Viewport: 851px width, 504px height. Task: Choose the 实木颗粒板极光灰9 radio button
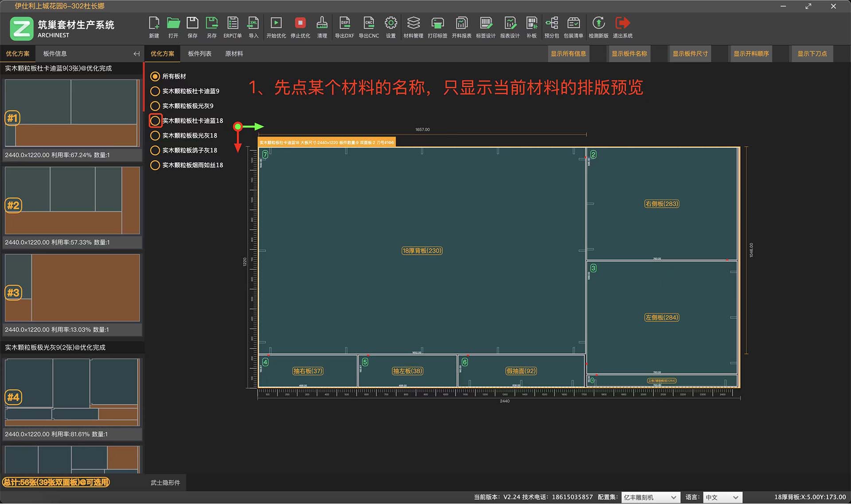[x=155, y=106]
